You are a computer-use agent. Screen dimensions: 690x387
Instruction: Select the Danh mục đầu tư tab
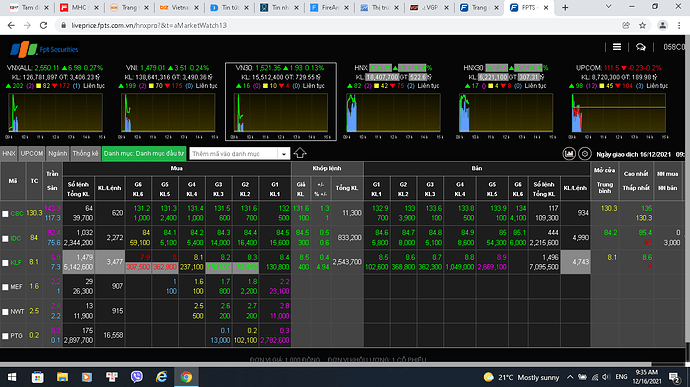144,153
